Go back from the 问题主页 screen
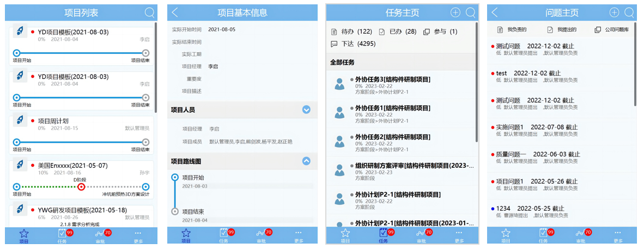The height and width of the screenshot is (249, 644). [x=495, y=13]
